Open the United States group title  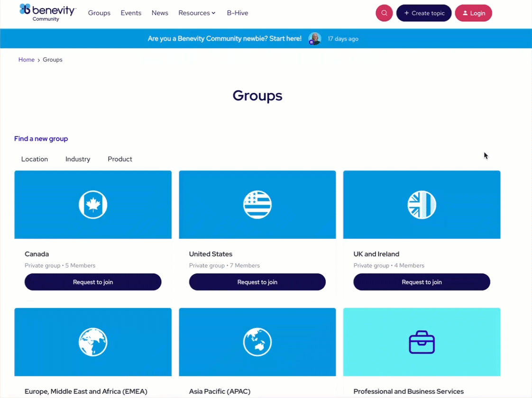click(x=211, y=254)
